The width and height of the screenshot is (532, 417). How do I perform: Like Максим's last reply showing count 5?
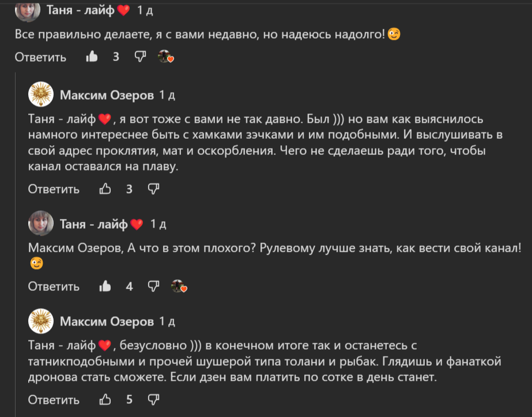[105, 399]
